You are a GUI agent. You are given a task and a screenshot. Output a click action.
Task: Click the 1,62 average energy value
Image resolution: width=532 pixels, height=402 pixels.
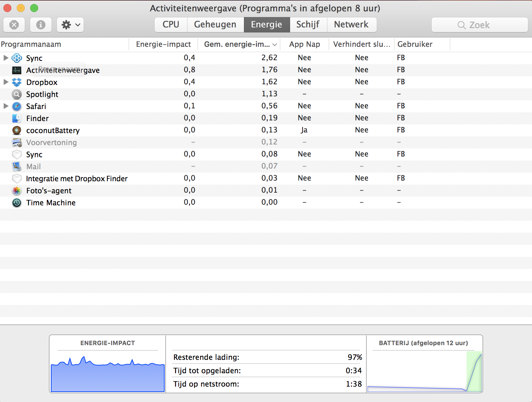(x=269, y=82)
